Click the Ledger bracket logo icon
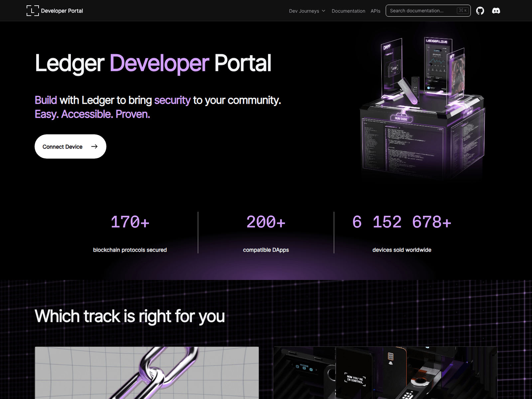 [x=33, y=11]
